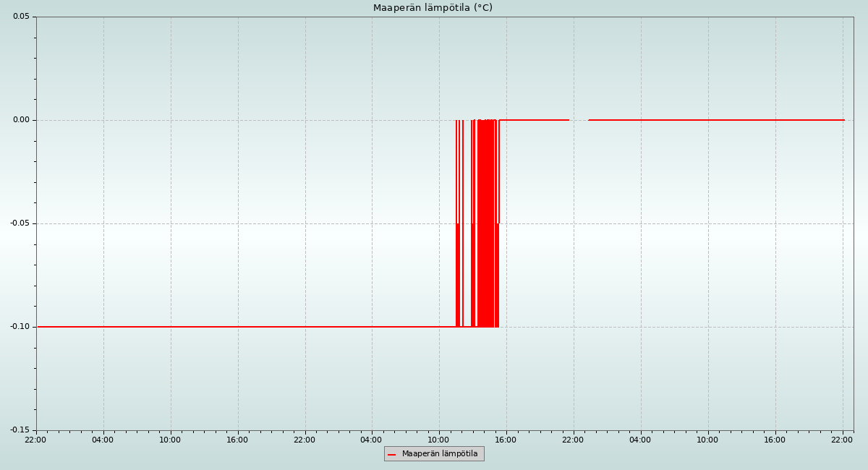Image resolution: width=868 pixels, height=470 pixels.
Task: Click the red legend color swatch
Action: (391, 454)
